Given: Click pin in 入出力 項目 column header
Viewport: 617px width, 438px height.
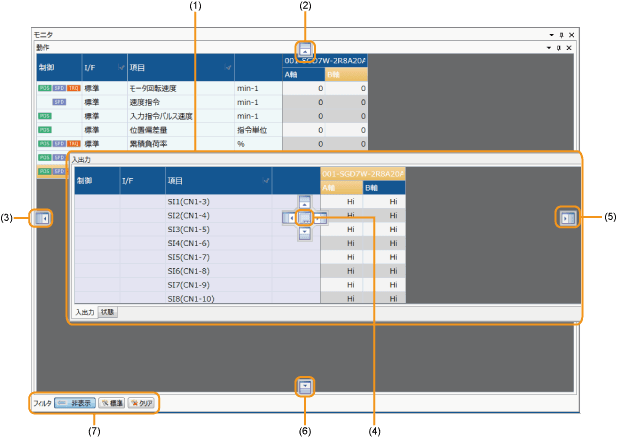Looking at the screenshot, I should point(266,180).
